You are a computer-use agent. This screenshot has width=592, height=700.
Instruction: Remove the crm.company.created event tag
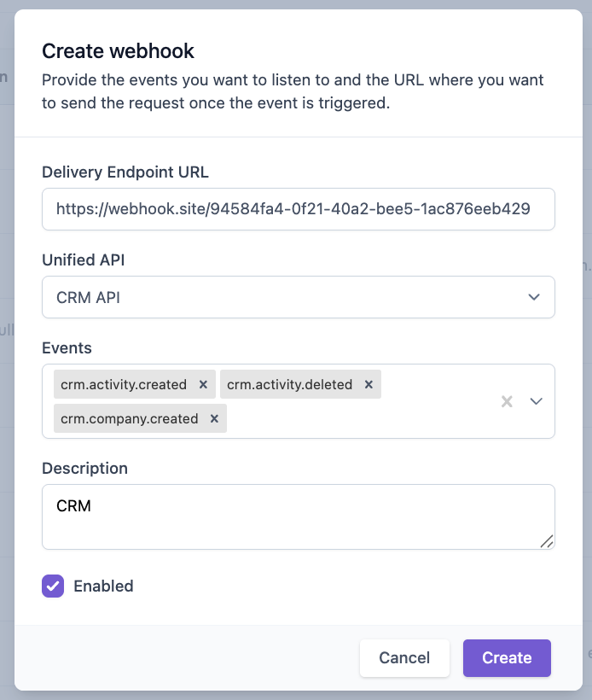pyautogui.click(x=213, y=418)
